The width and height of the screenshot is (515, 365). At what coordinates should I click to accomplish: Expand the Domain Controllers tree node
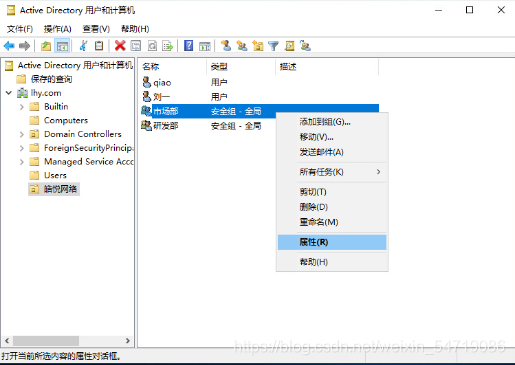coord(22,134)
